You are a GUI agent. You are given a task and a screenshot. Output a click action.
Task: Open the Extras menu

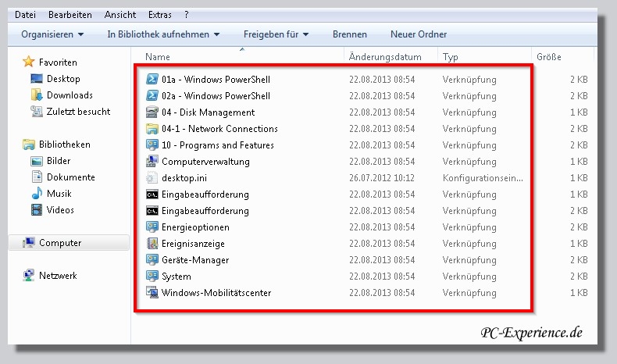pos(159,15)
